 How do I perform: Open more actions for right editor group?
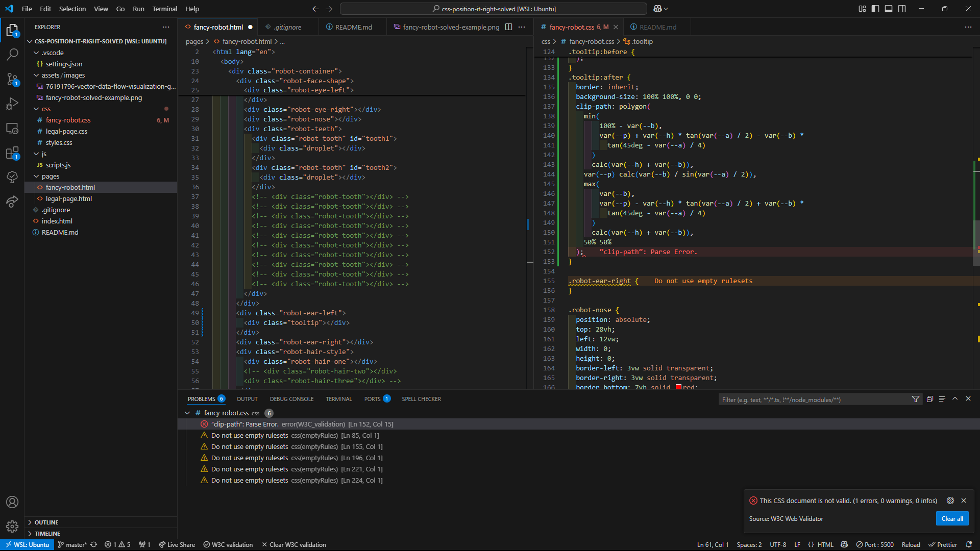click(968, 27)
